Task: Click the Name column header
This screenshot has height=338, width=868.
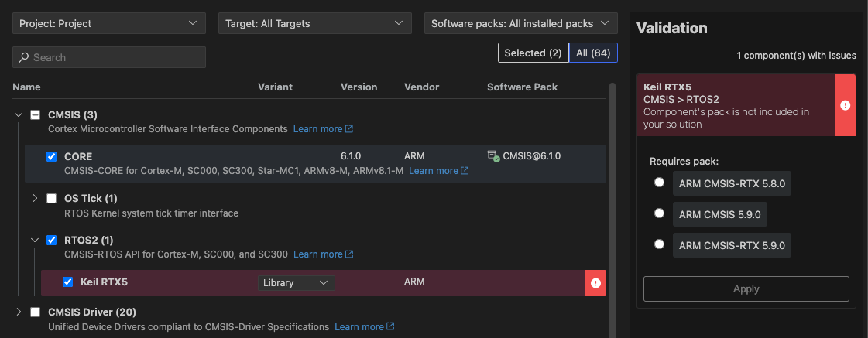Action: (x=26, y=87)
